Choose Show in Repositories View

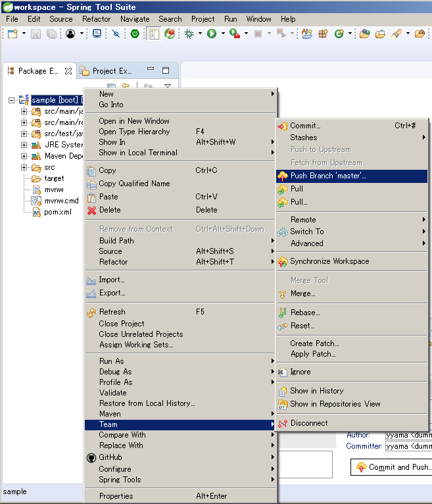click(352, 404)
